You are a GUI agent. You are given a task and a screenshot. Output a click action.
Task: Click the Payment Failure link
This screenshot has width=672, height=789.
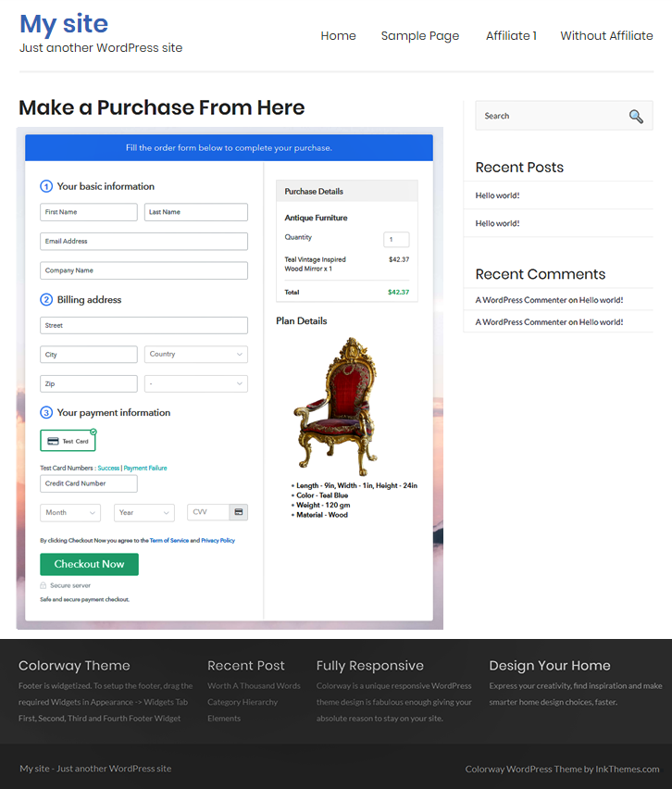(x=145, y=468)
